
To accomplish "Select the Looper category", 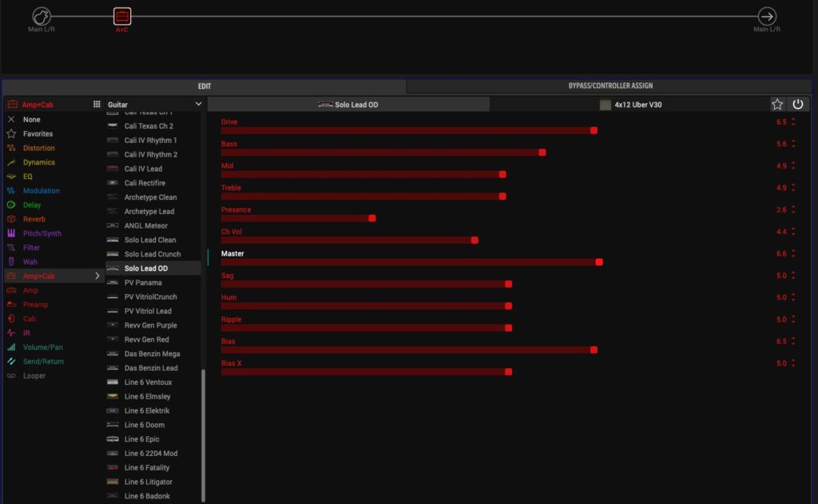I will coord(34,375).
